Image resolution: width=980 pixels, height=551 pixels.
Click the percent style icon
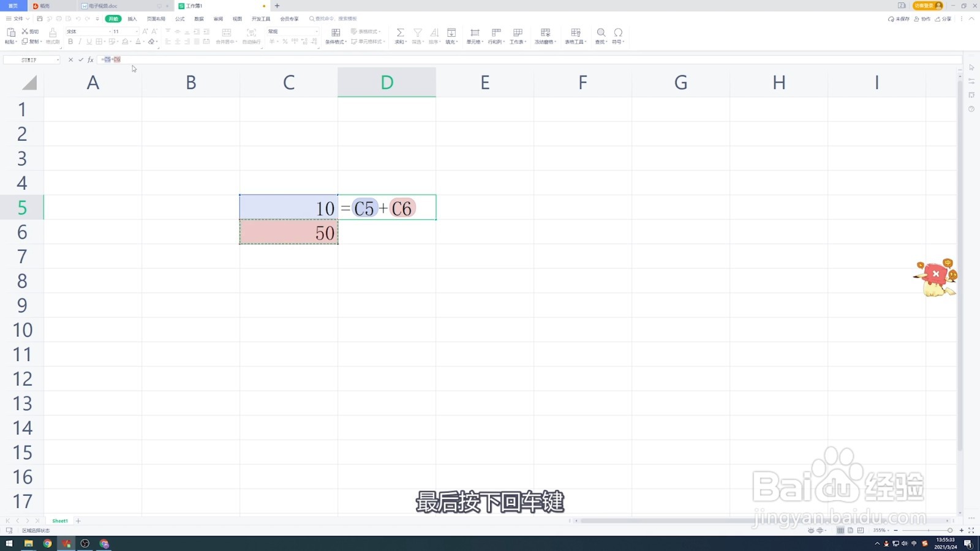285,42
